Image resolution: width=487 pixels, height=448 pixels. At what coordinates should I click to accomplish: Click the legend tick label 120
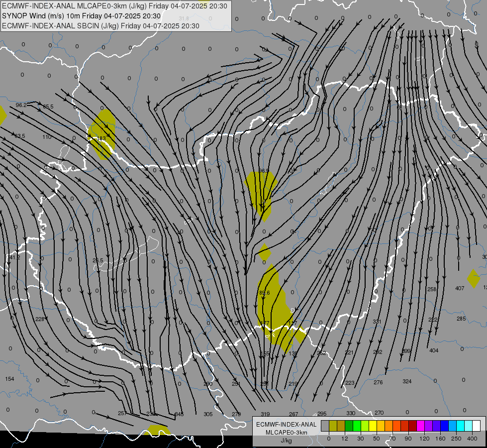tap(424, 439)
